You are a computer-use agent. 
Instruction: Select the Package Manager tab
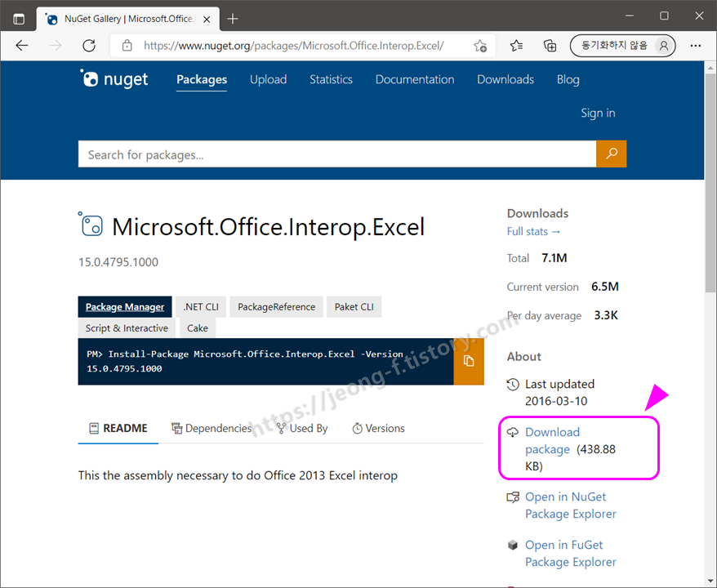pyautogui.click(x=125, y=307)
